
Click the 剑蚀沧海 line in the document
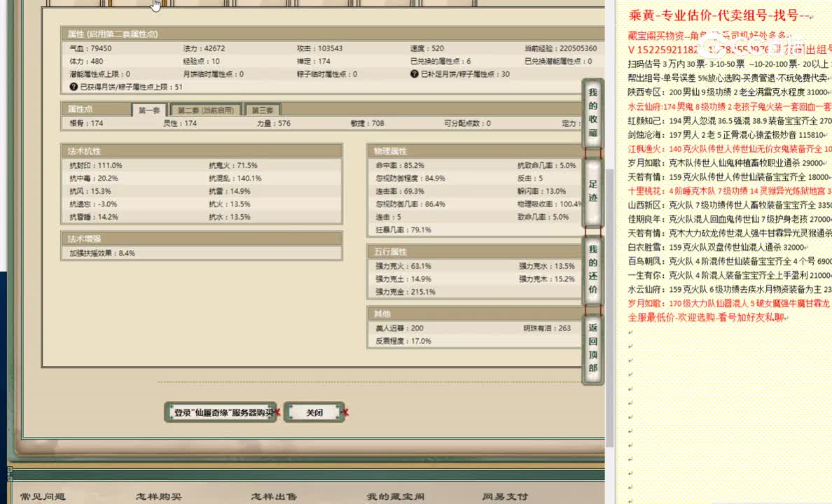[x=728, y=135]
